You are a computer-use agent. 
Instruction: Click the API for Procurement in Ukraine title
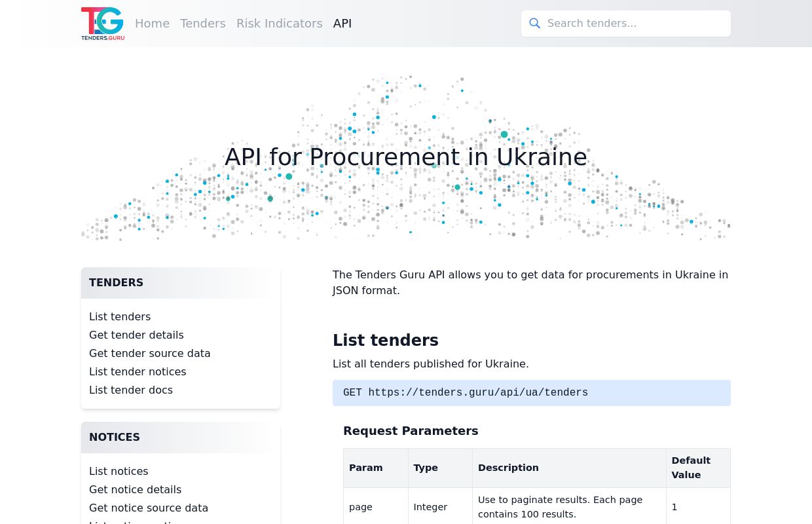pyautogui.click(x=406, y=157)
